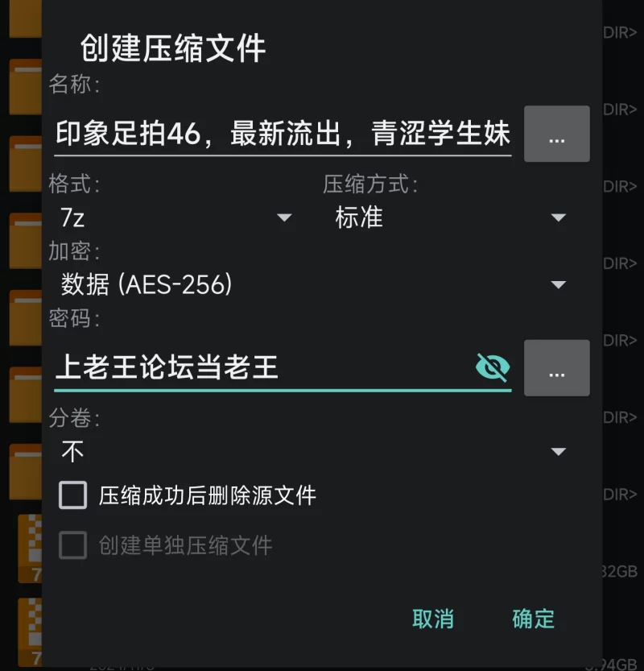Open the encryption dropdown showing AES-256
The height and width of the screenshot is (671, 644).
tap(313, 284)
